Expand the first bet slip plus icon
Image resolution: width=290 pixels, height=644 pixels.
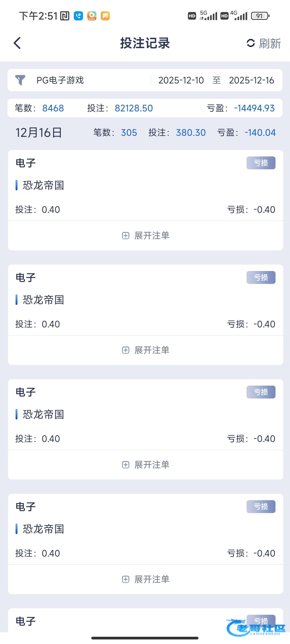click(x=126, y=236)
